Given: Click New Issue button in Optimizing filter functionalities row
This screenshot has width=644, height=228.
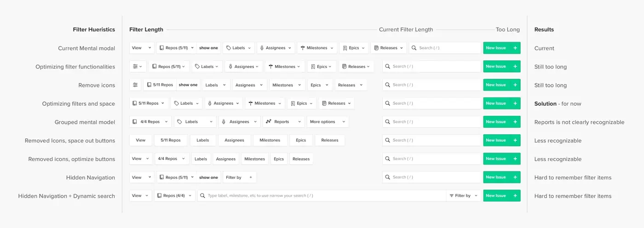Looking at the screenshot, I should (502, 66).
